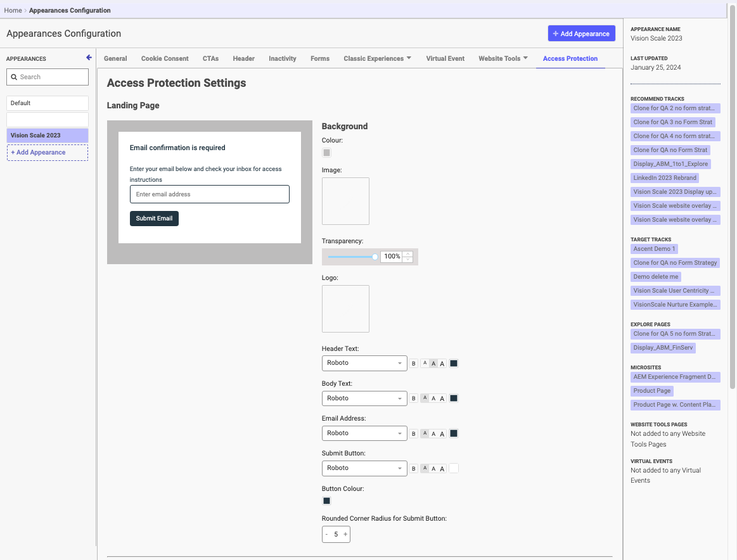737x560 pixels.
Task: Toggle bold for Body Text
Action: [414, 398]
